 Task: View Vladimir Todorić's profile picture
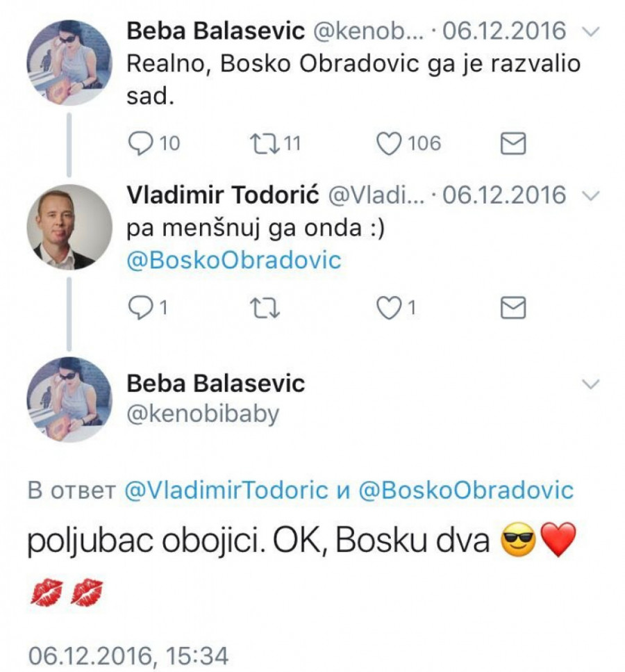point(69,227)
